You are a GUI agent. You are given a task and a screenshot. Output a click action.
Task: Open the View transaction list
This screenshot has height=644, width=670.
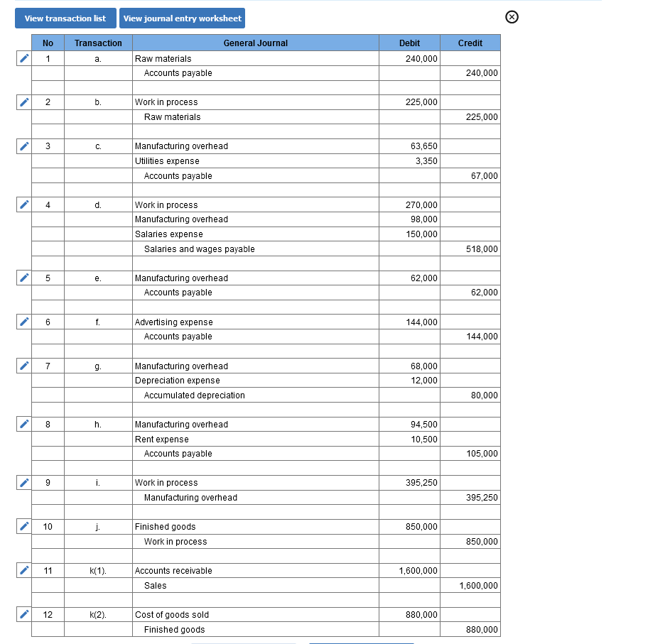point(65,18)
